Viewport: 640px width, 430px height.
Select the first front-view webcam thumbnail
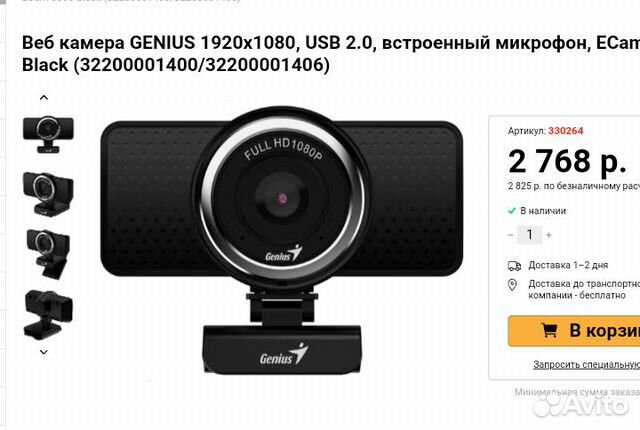point(48,135)
